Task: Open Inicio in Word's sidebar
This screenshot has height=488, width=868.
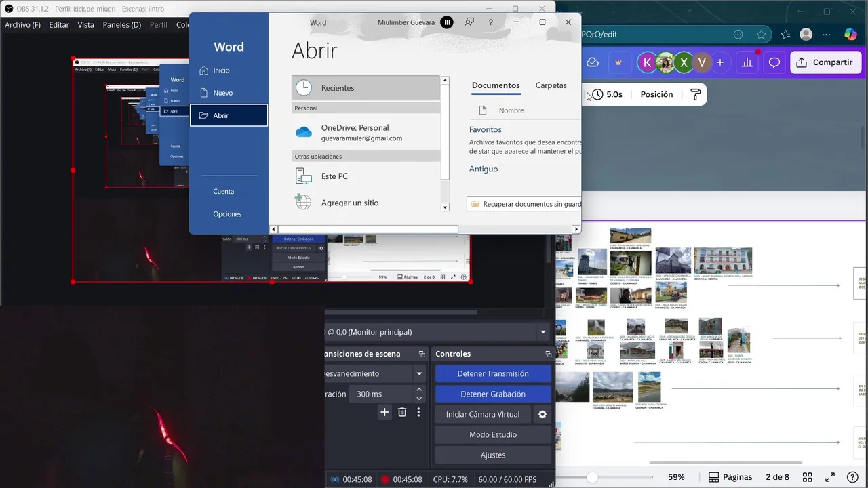Action: tap(221, 70)
